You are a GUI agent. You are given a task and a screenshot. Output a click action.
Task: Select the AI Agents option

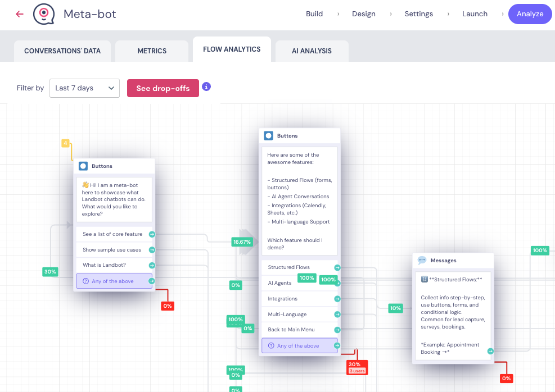tap(300, 283)
